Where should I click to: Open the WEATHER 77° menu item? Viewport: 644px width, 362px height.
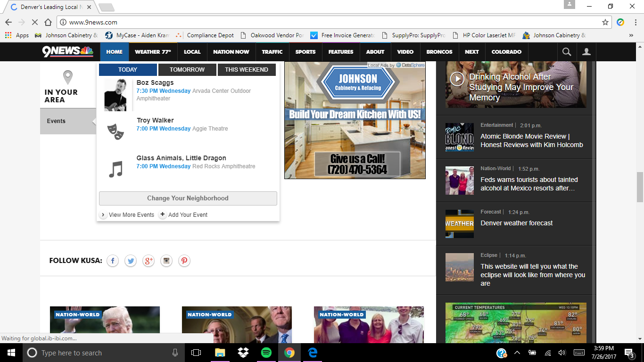pyautogui.click(x=153, y=52)
